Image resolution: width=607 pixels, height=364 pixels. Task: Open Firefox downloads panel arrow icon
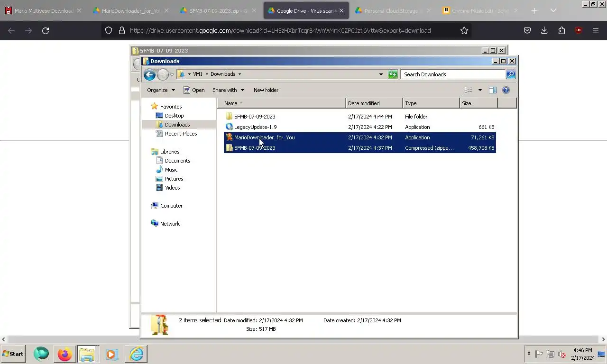coord(544,30)
